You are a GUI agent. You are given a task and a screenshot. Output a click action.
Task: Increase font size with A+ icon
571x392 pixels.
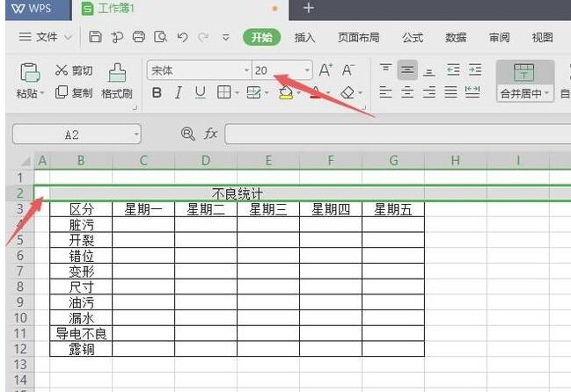click(326, 69)
